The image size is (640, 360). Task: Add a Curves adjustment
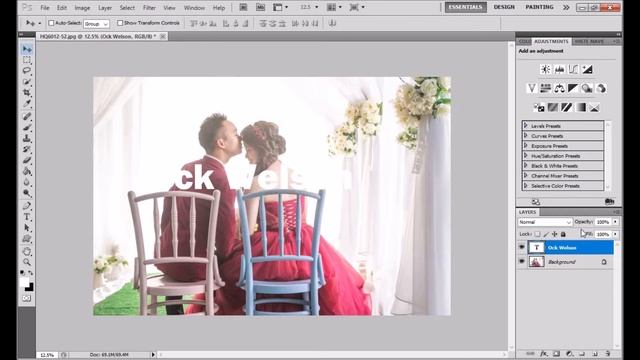[573, 69]
